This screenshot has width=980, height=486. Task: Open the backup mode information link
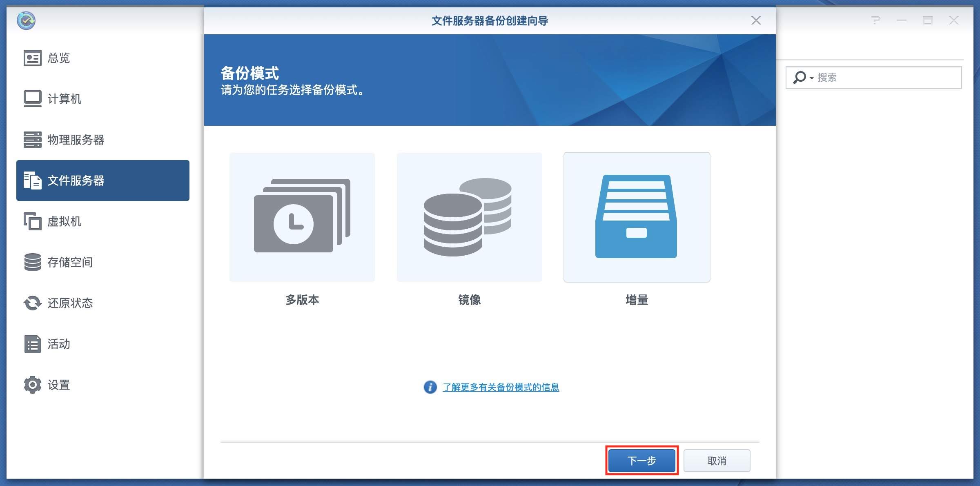pos(501,387)
